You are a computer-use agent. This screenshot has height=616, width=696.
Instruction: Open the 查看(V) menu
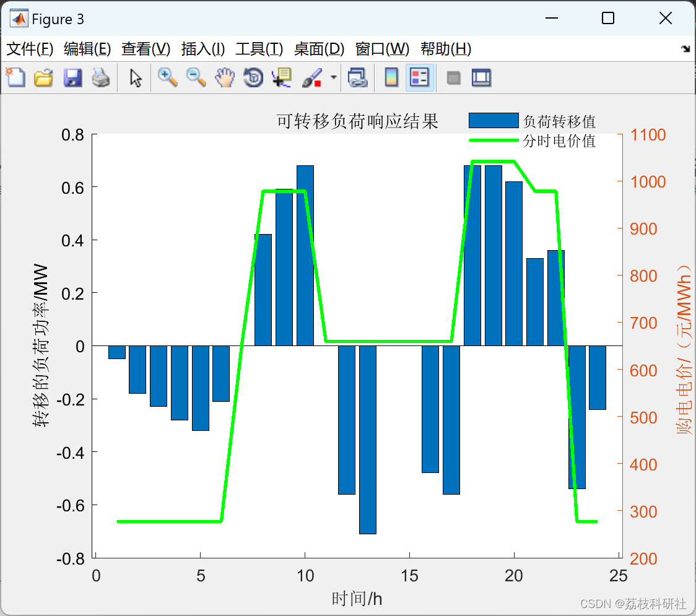pos(146,49)
